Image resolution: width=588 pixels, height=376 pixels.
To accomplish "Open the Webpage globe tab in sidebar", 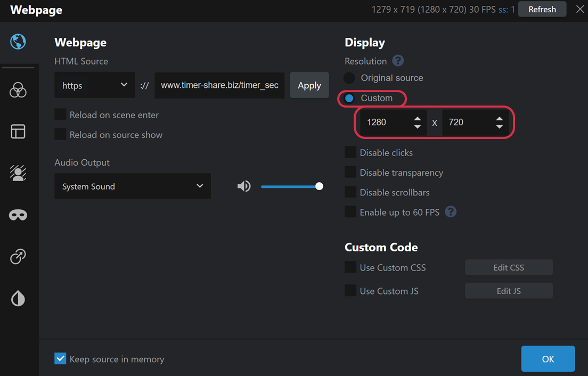I will pos(18,42).
